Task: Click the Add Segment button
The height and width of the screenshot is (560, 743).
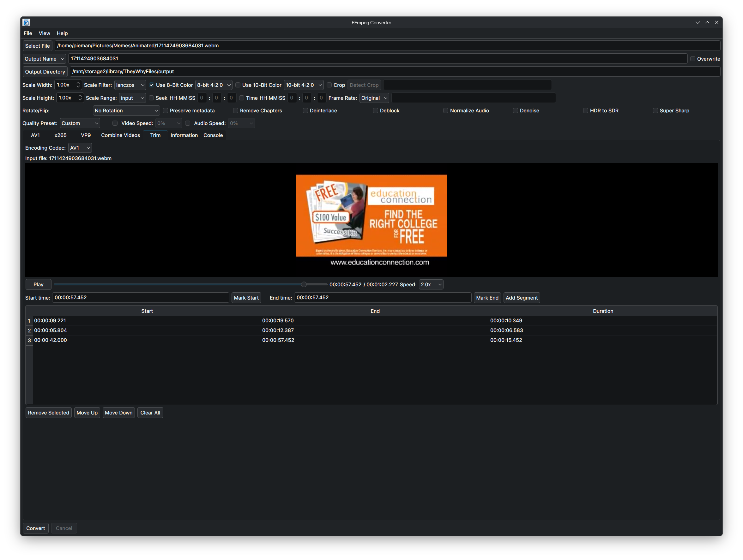Action: pyautogui.click(x=521, y=298)
